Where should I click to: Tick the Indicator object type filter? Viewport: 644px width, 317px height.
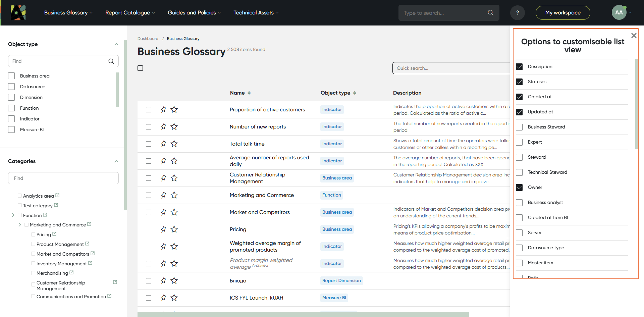11,119
